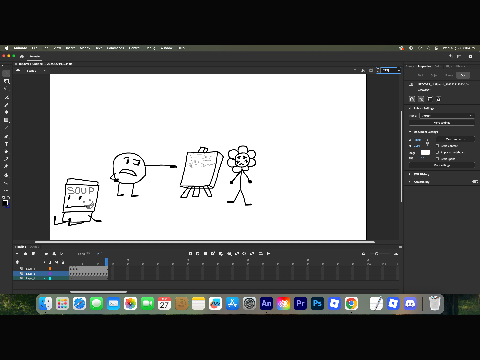The image size is (480, 360).
Task: Expand the Accessibility section
Action: click(410, 182)
